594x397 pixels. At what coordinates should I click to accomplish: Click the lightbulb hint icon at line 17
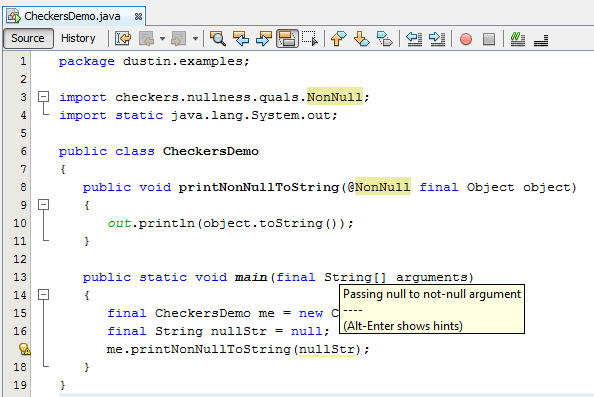pyautogui.click(x=25, y=349)
